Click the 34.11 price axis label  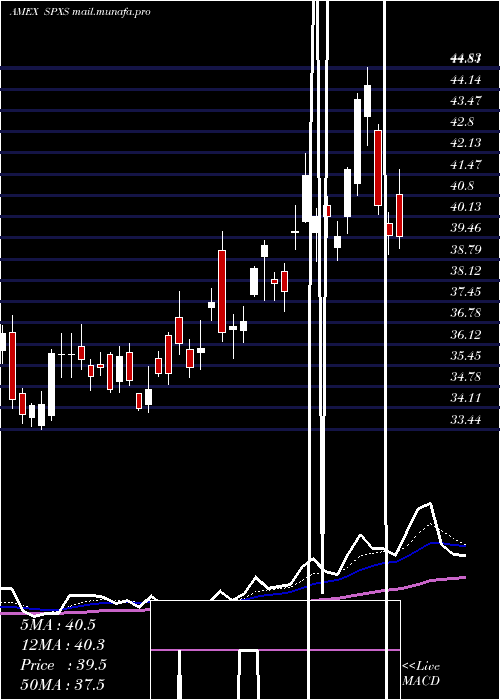click(466, 398)
